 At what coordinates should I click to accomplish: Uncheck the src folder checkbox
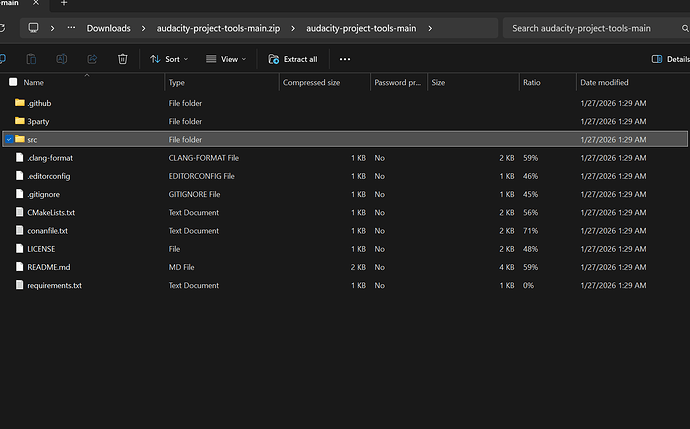[9, 139]
